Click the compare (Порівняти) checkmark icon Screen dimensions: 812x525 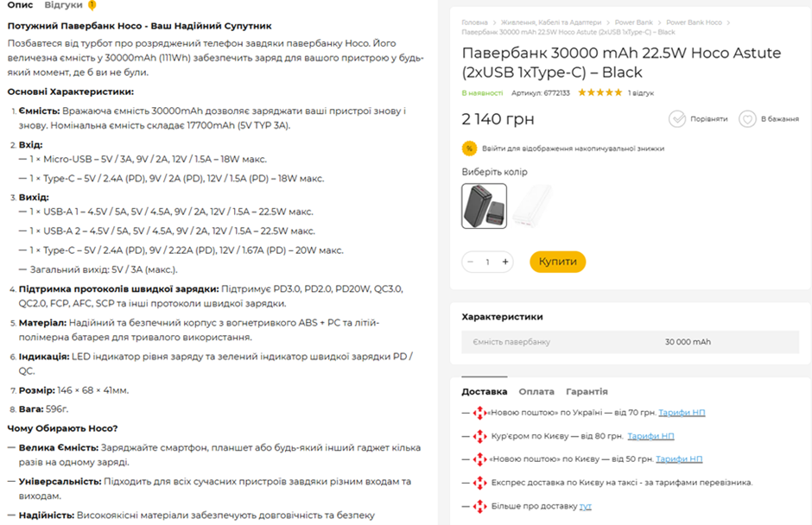point(677,118)
